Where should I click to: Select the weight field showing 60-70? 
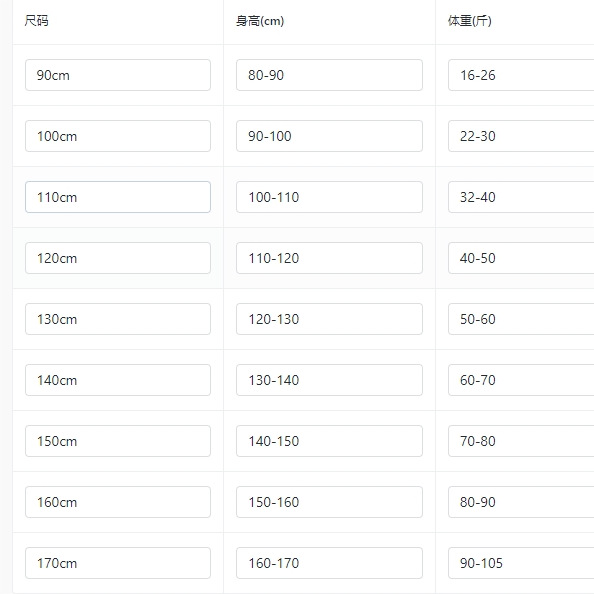(521, 380)
